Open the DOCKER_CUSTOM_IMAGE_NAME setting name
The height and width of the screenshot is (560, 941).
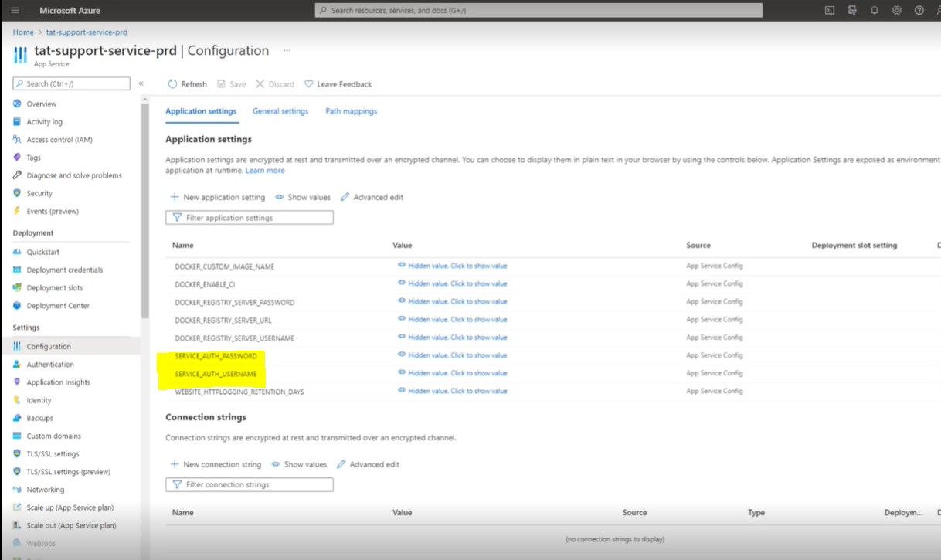click(224, 266)
